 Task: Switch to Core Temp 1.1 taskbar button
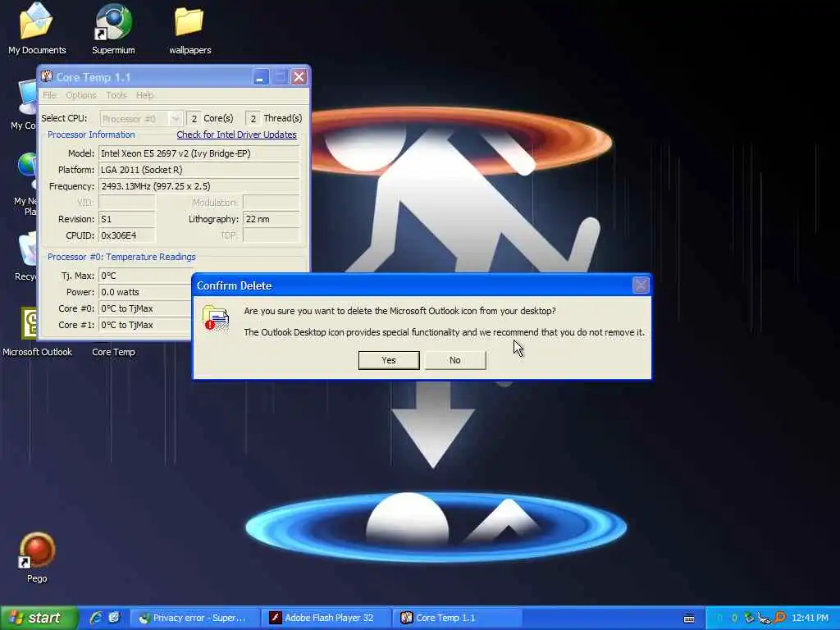point(458,618)
